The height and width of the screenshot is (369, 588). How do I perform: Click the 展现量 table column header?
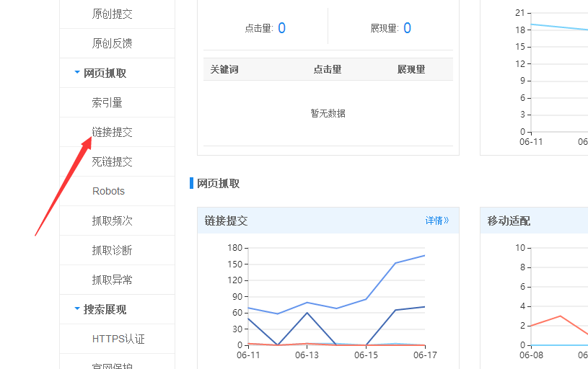click(x=411, y=69)
